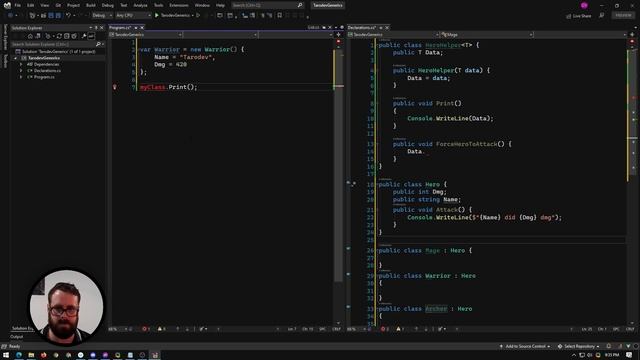Open the Tools menu
This screenshot has width=640, height=360.
pos(158,5)
